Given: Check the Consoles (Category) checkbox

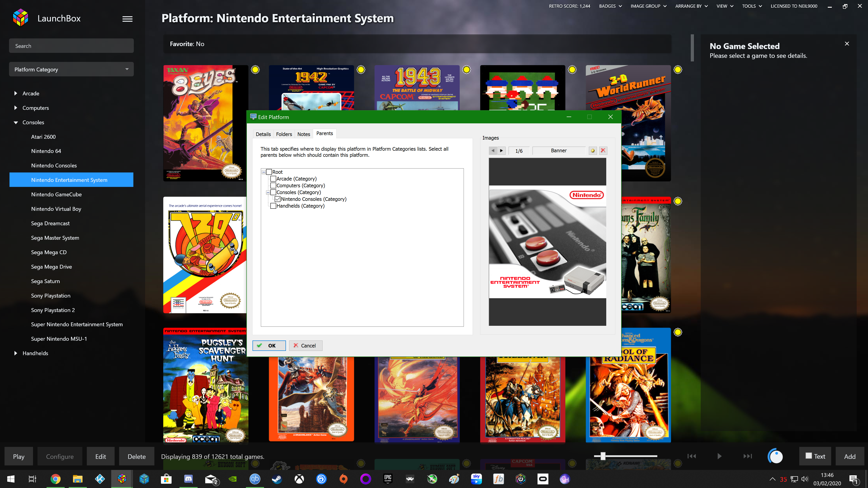Looking at the screenshot, I should pyautogui.click(x=273, y=192).
